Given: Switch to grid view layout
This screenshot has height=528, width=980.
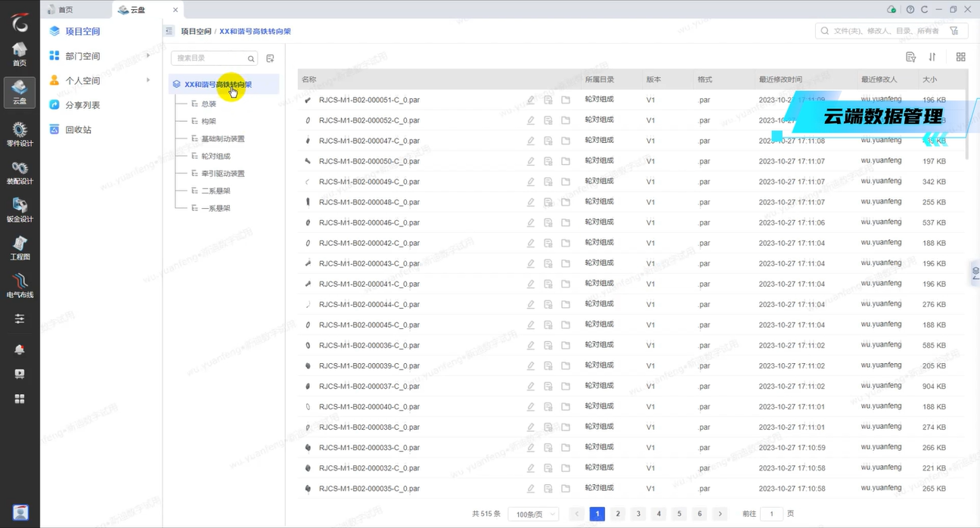Looking at the screenshot, I should [960, 57].
